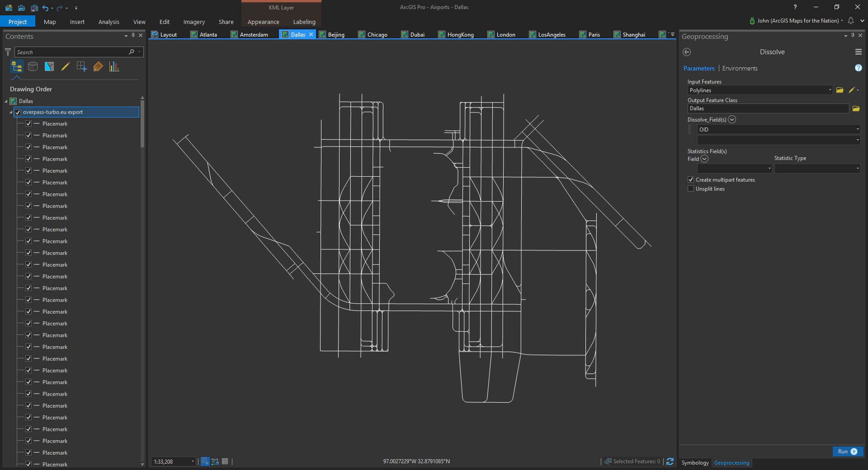This screenshot has width=868, height=470.
Task: Browse for Input Features folder icon
Action: point(840,90)
